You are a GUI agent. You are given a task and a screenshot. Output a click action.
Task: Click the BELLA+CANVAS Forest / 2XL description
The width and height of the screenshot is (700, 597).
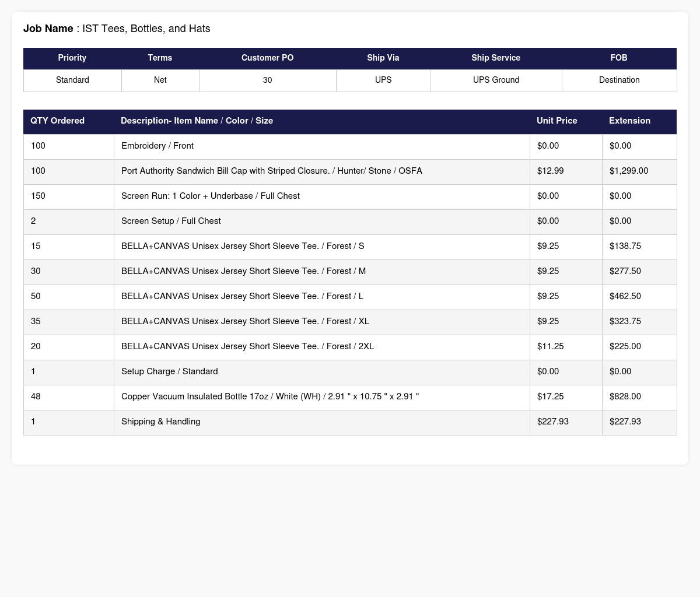tap(247, 346)
